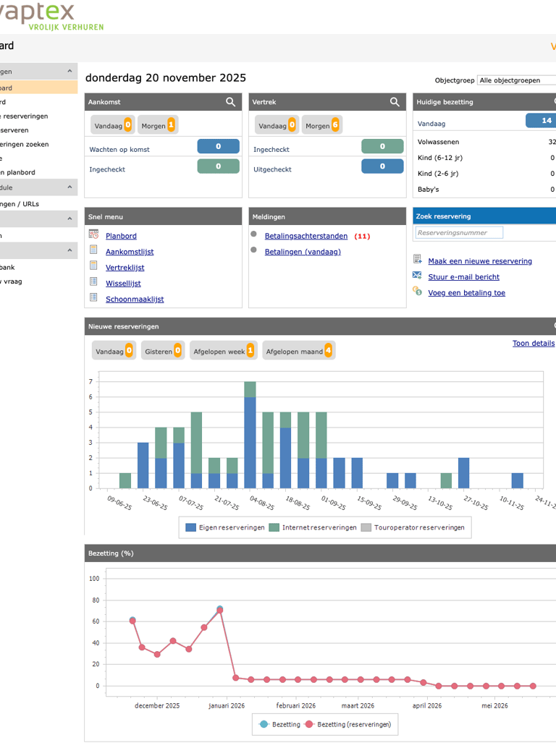Select the Planbord calendar icon
The image size is (556, 756).
coord(93,234)
